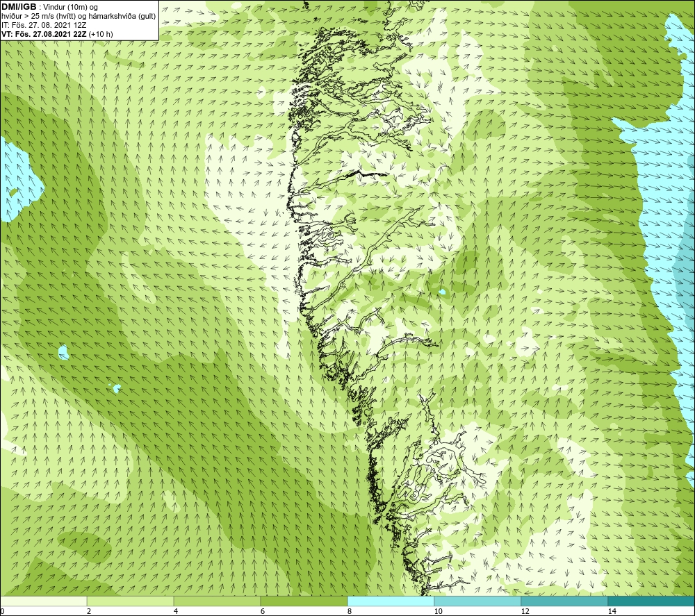Click the scale label '8'
This screenshot has width=695, height=616.
(x=350, y=611)
